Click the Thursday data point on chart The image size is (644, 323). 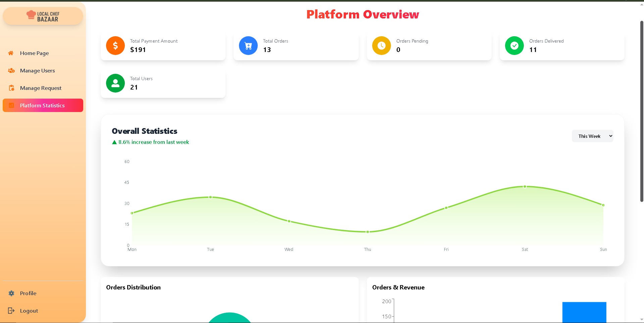coord(368,232)
